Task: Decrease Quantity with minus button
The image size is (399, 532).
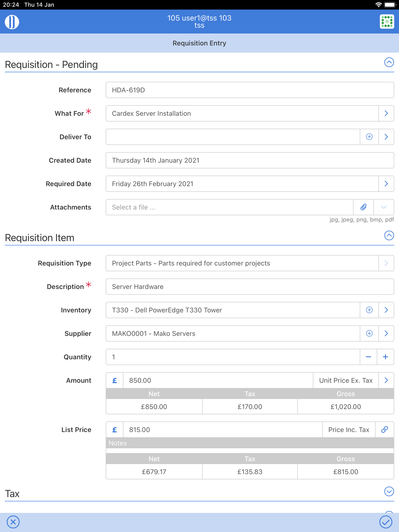Action: click(x=368, y=357)
